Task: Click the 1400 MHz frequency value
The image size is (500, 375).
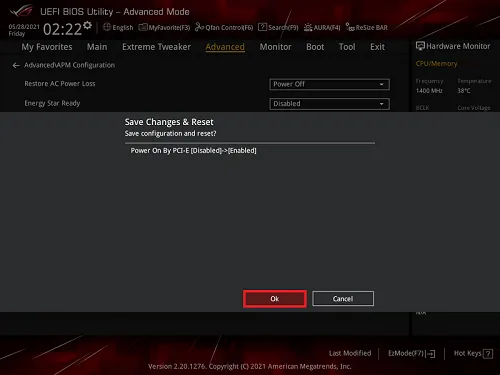Action: (x=429, y=91)
